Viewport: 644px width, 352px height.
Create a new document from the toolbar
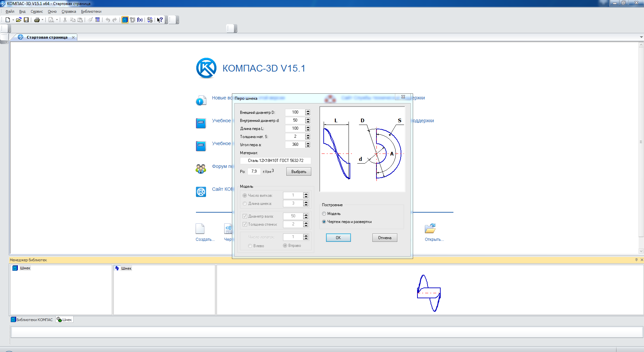click(x=7, y=20)
